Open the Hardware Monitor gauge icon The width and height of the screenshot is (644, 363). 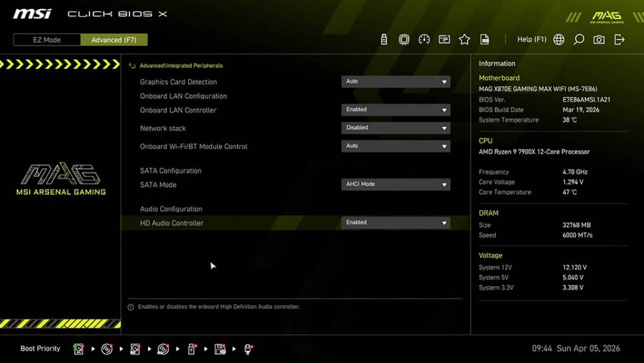point(424,38)
